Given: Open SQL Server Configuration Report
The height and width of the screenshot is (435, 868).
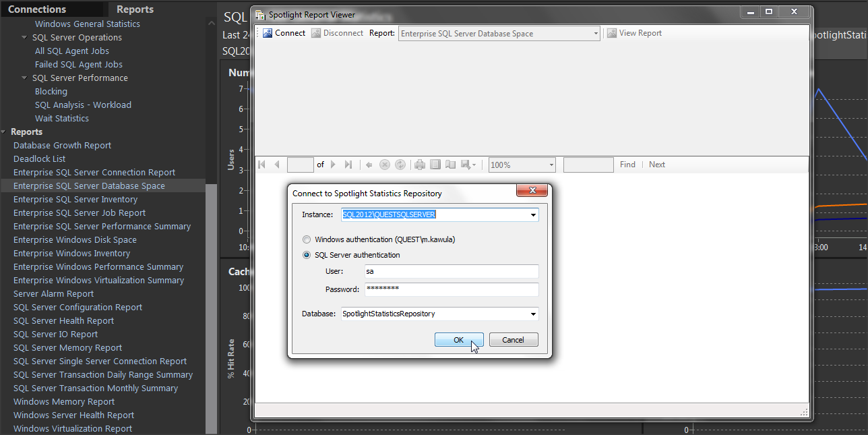Looking at the screenshot, I should (x=78, y=307).
